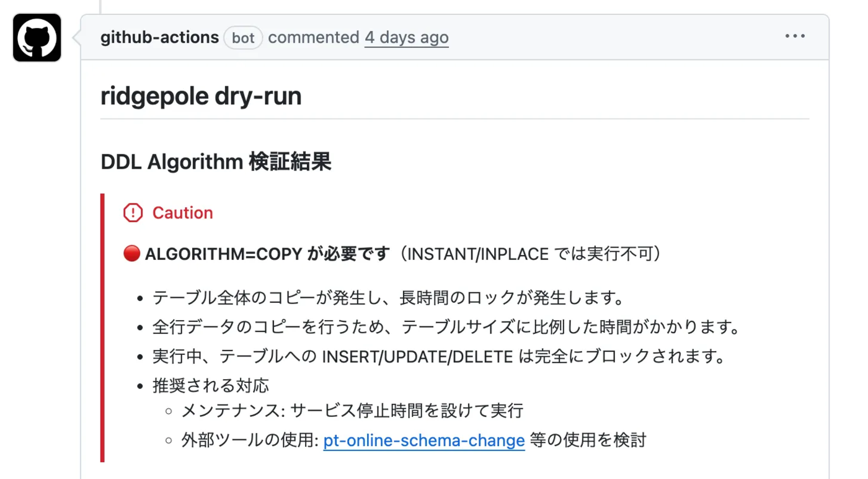Click the bullet mentioning INSERT/UPDATE/DELETE
Image resolution: width=868 pixels, height=479 pixels.
pos(439,357)
